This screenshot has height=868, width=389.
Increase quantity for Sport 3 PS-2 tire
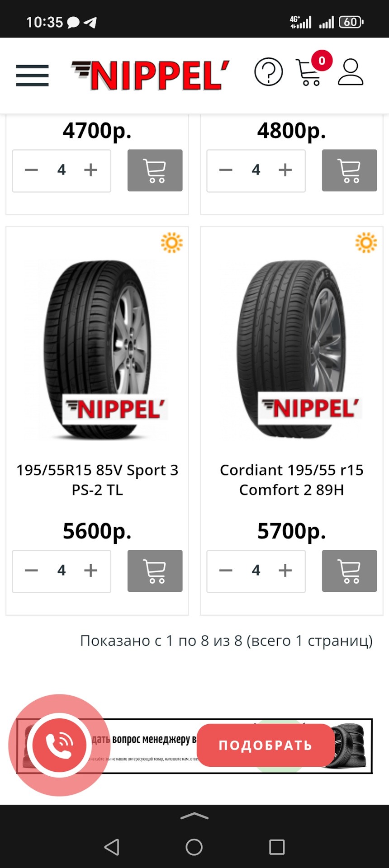(91, 571)
